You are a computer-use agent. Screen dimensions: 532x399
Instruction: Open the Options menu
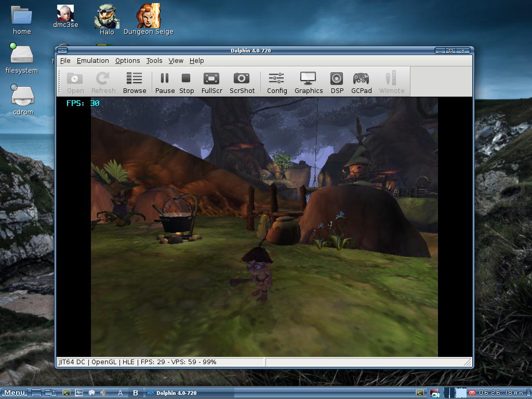point(128,61)
